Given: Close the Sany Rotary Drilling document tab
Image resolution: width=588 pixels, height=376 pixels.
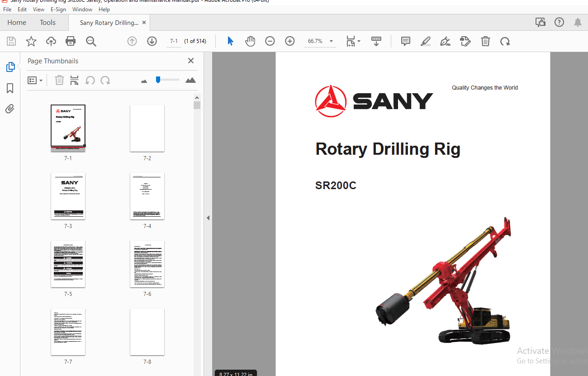Looking at the screenshot, I should tap(144, 22).
